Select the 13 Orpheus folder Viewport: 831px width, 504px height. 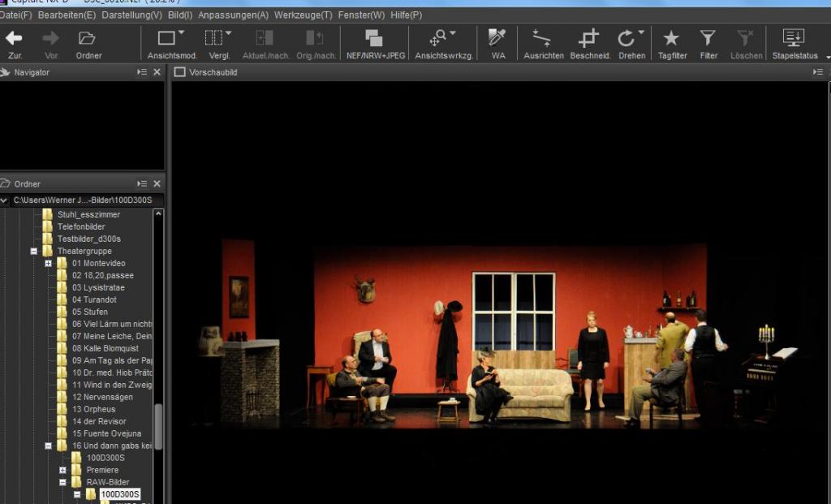click(x=94, y=410)
